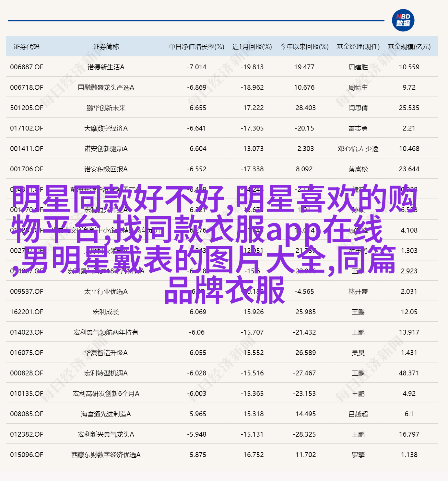448x481 pixels.
Task: Click the 今年以来回报(%) column header
Action: (304, 47)
